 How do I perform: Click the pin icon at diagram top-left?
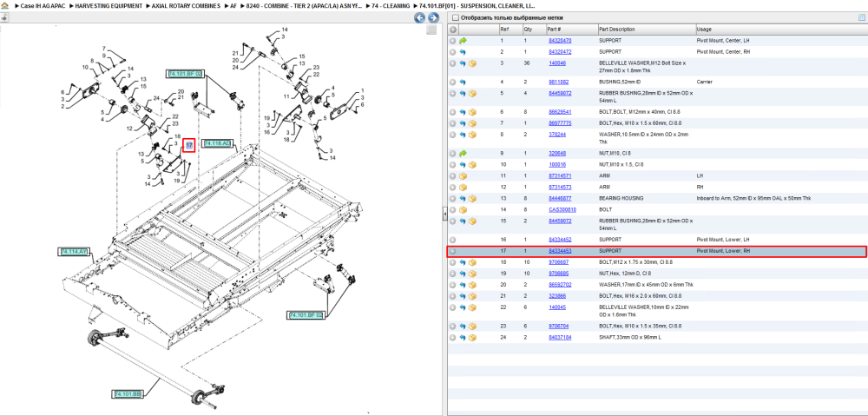click(4, 17)
